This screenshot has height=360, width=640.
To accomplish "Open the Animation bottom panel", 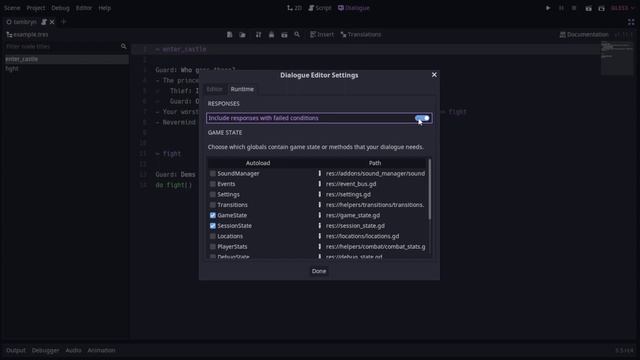I will coord(101,350).
